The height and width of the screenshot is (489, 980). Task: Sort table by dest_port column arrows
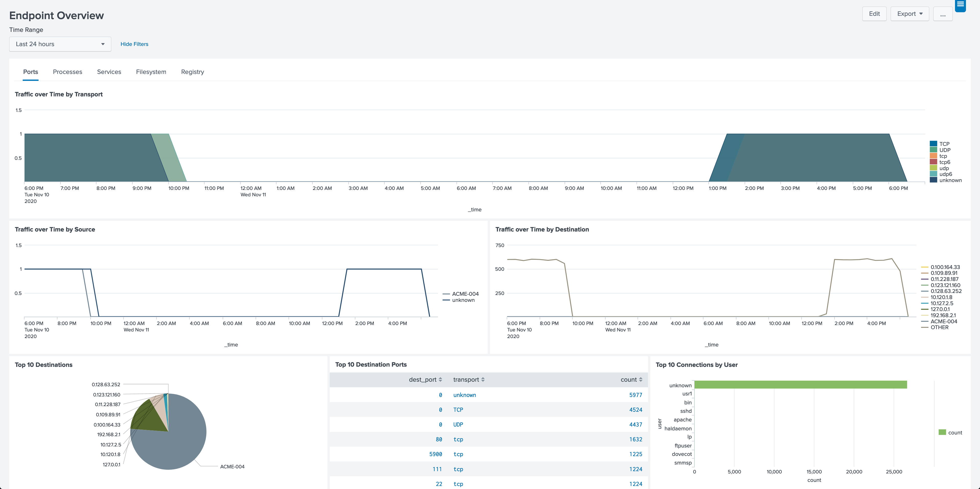440,380
